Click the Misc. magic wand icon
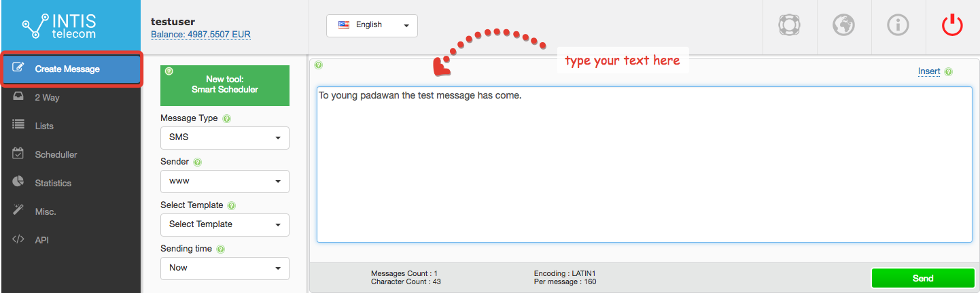Viewport: 980px width, 293px height. tap(18, 211)
